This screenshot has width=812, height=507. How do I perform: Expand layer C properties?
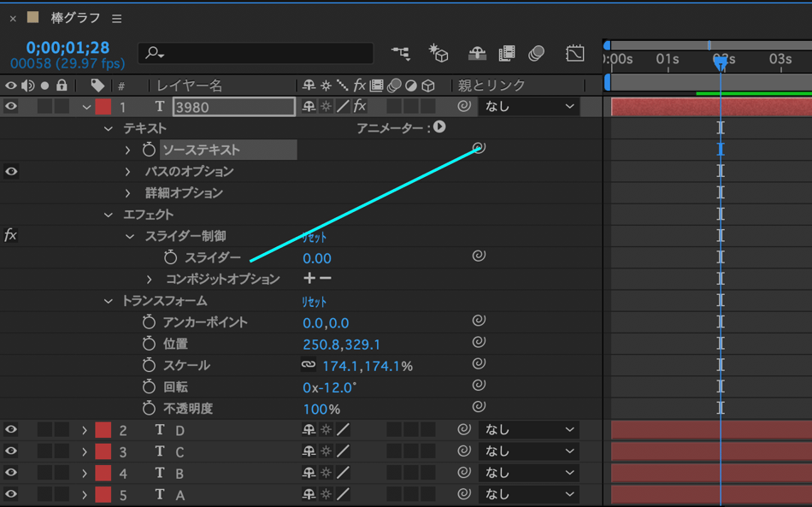pyautogui.click(x=85, y=451)
